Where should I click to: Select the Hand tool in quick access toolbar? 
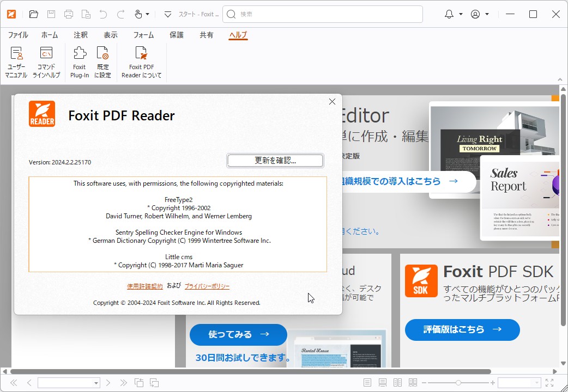coord(138,14)
